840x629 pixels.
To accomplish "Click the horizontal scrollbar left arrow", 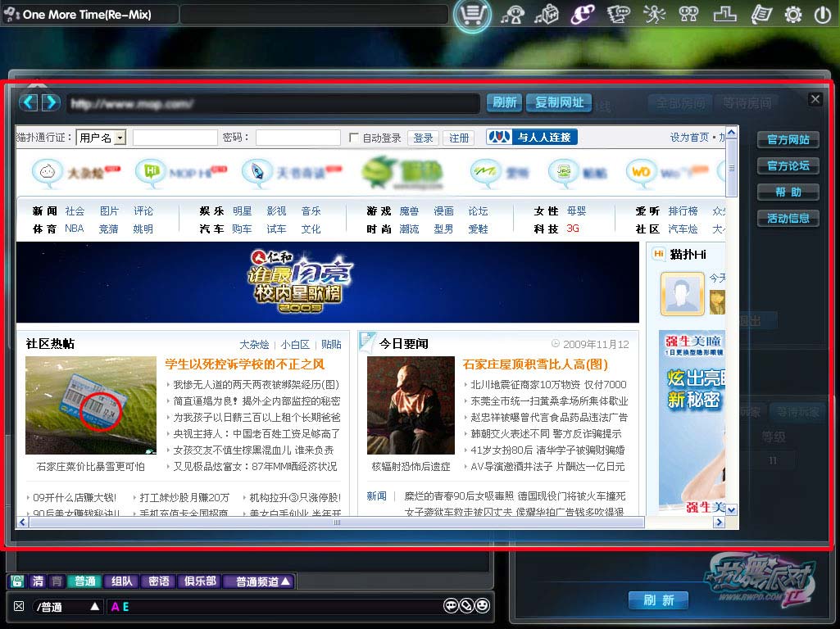I will coord(22,523).
